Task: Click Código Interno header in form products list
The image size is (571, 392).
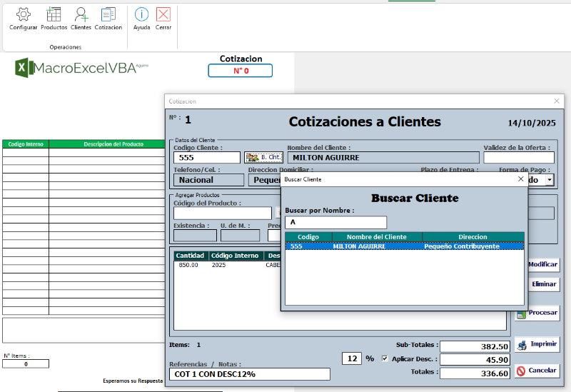Action: tap(235, 256)
